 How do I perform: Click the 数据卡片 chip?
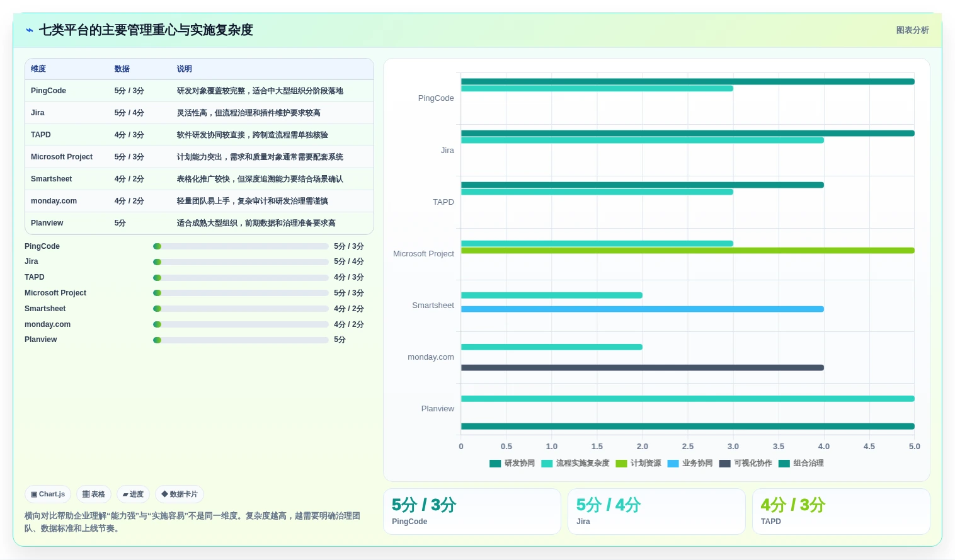click(x=180, y=494)
